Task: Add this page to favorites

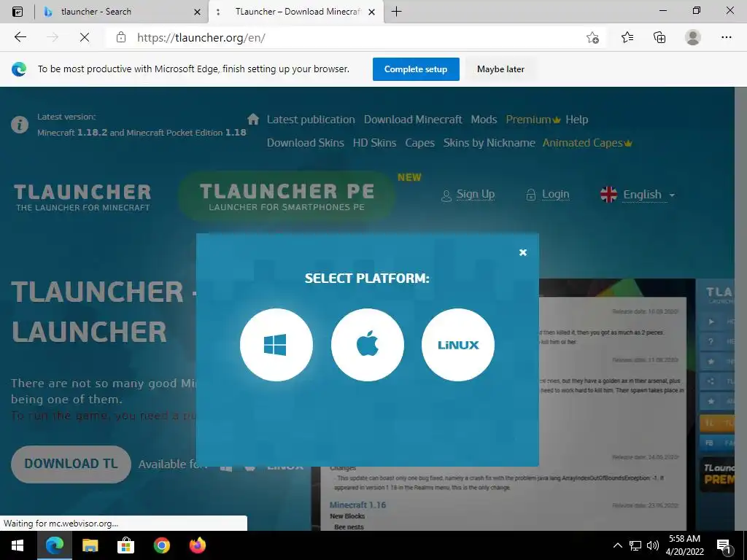Action: pyautogui.click(x=592, y=37)
